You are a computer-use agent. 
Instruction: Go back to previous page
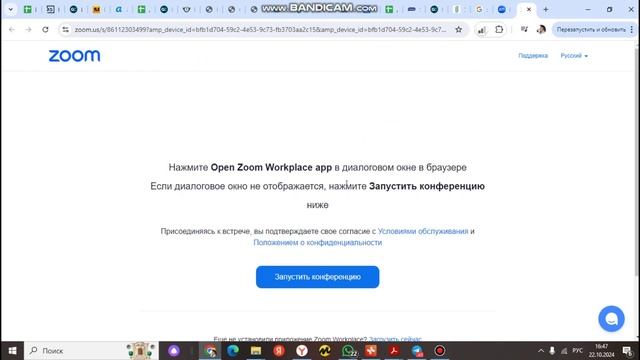11,29
